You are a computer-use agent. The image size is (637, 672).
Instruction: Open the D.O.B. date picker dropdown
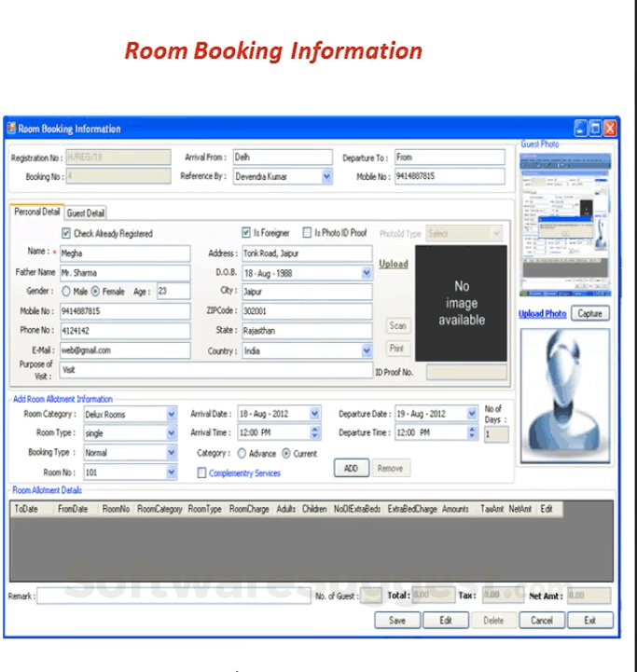coord(367,273)
